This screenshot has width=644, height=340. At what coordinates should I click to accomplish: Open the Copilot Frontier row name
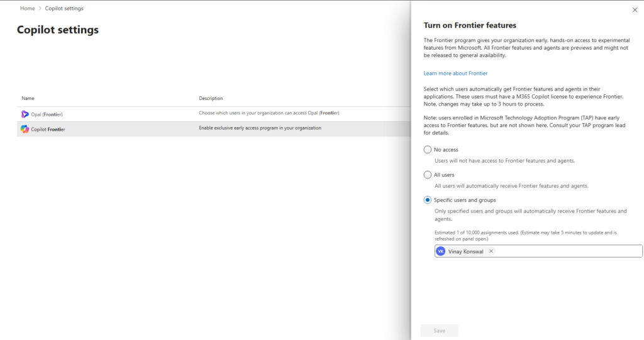click(48, 129)
